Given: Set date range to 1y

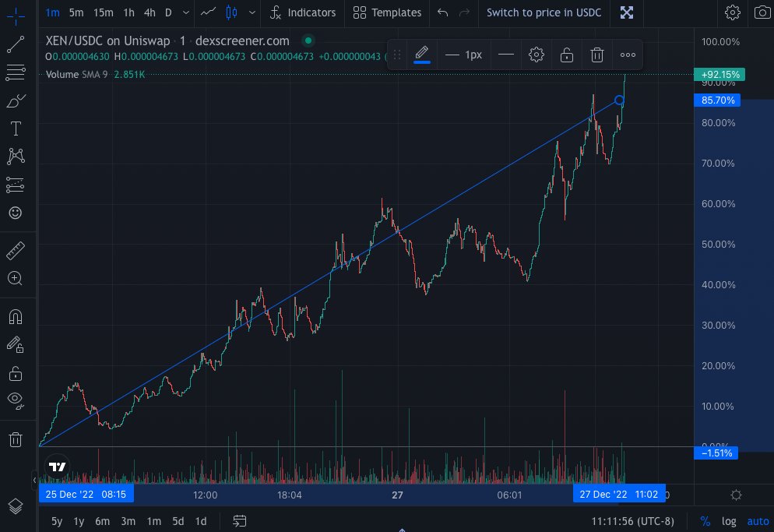Looking at the screenshot, I should (79, 521).
